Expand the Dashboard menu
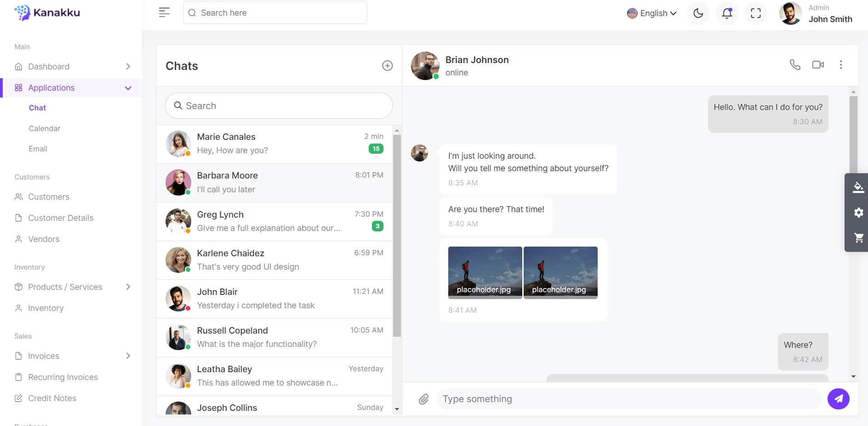Screen dimensions: 868x426 pyautogui.click(x=73, y=67)
